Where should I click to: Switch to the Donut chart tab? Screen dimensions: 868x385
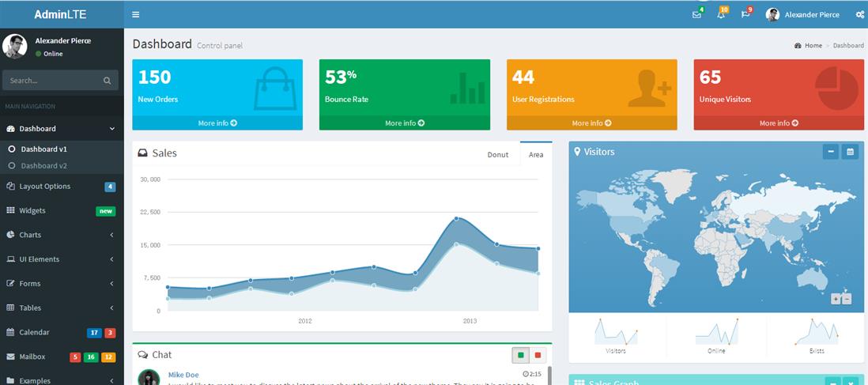tap(497, 155)
